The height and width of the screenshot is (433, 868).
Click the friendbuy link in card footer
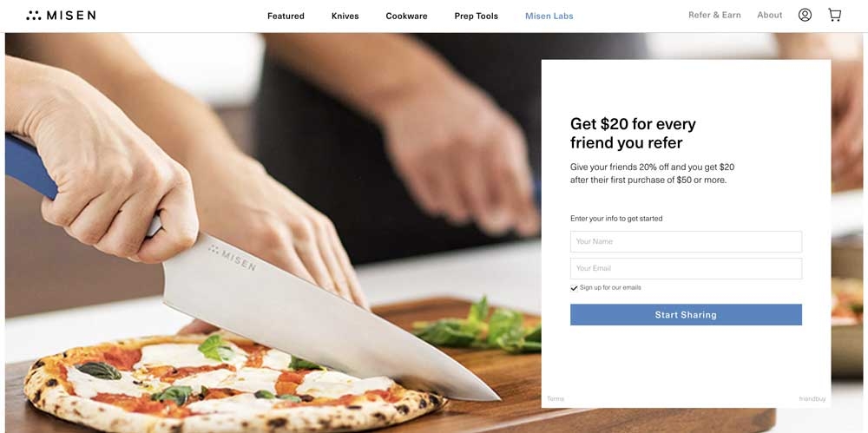click(x=812, y=398)
